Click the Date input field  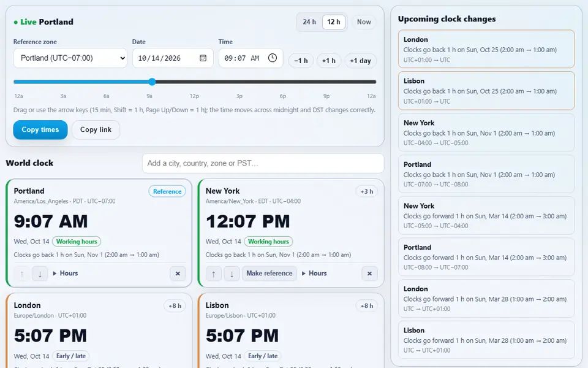pyautogui.click(x=173, y=58)
